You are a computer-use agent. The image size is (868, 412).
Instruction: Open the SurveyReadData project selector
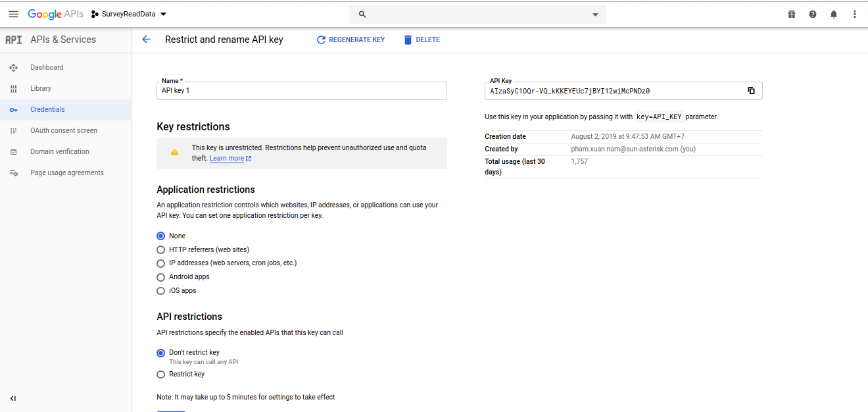(129, 14)
